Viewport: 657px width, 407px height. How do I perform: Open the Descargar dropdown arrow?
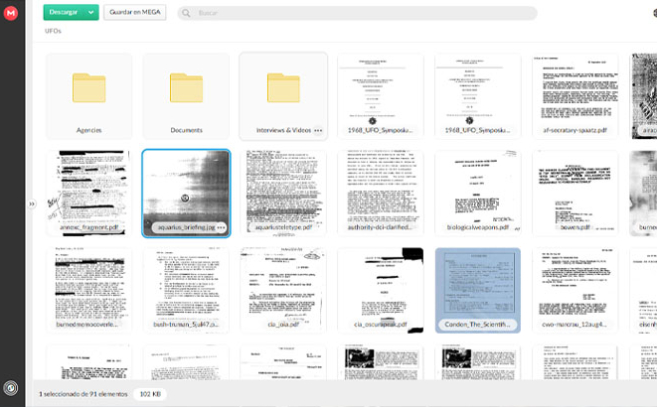91,12
